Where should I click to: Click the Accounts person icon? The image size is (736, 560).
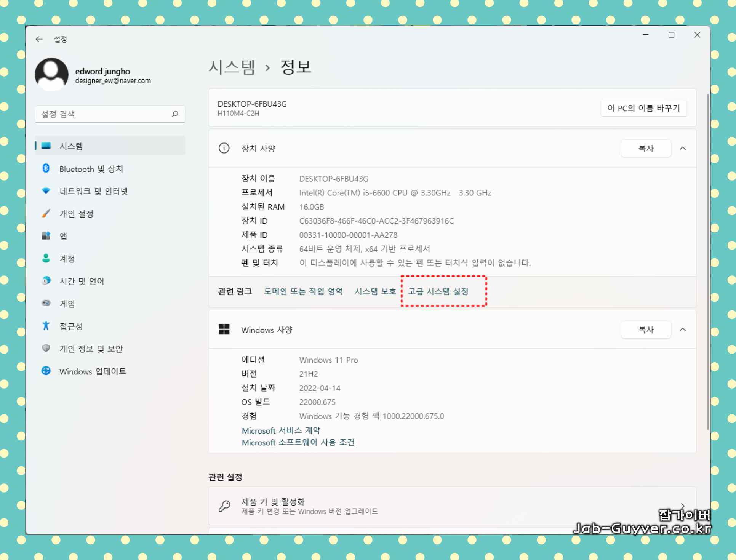click(46, 258)
